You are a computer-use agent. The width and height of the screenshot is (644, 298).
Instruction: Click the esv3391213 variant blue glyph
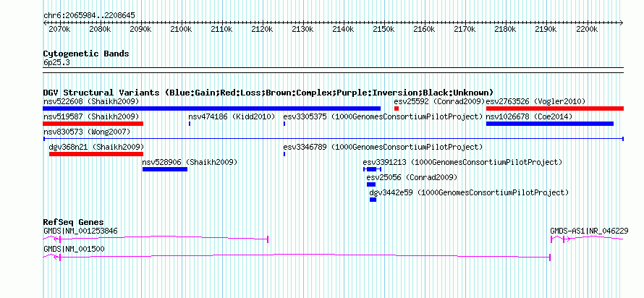[373, 169]
